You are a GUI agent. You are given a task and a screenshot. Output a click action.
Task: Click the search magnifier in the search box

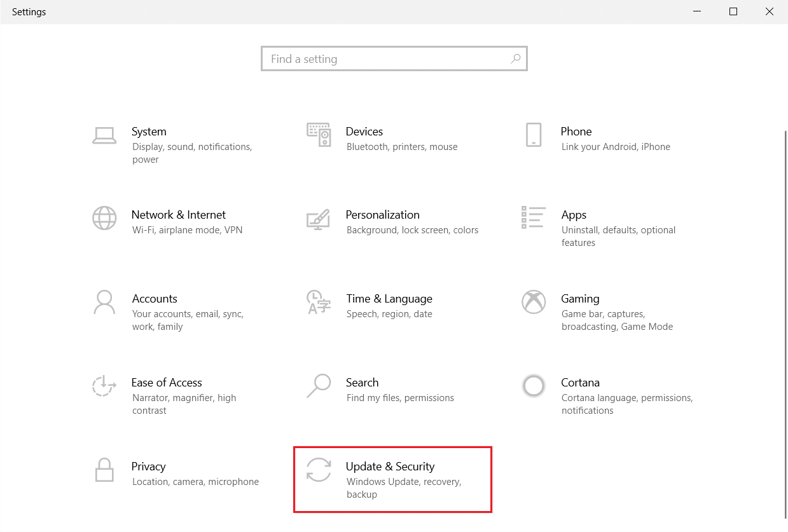click(x=515, y=58)
